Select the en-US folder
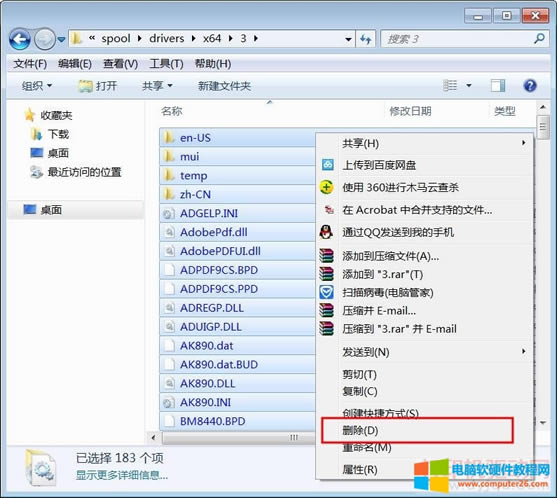Screen dimensions: 557x498 tap(237, 137)
